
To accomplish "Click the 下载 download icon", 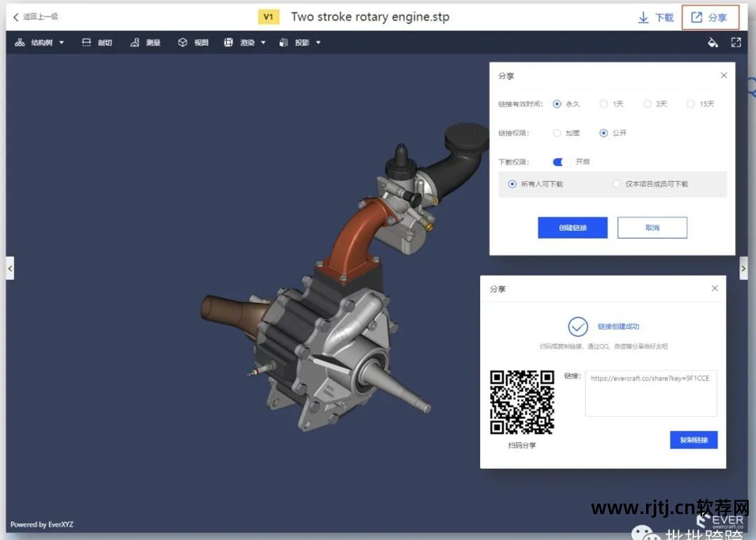I will coord(643,17).
